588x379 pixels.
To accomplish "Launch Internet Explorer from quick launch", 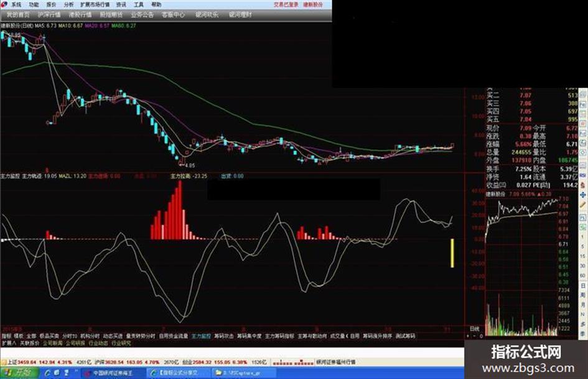I will point(48,373).
